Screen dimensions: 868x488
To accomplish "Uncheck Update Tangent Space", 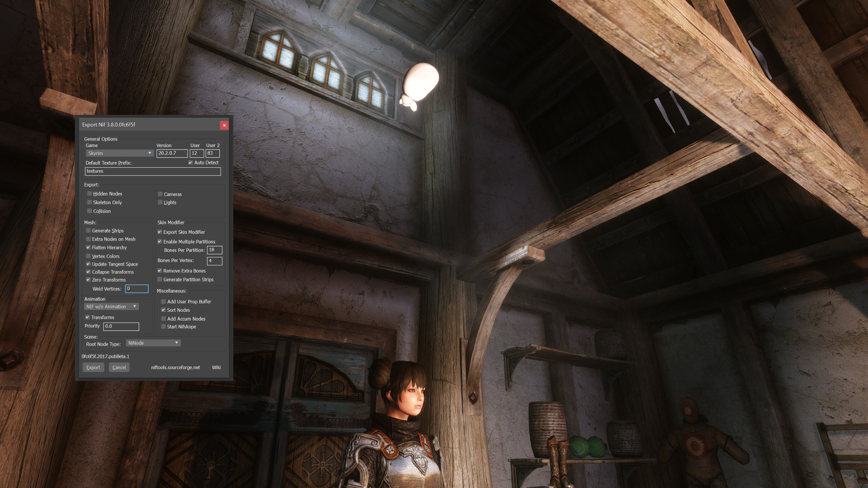I will point(89,264).
